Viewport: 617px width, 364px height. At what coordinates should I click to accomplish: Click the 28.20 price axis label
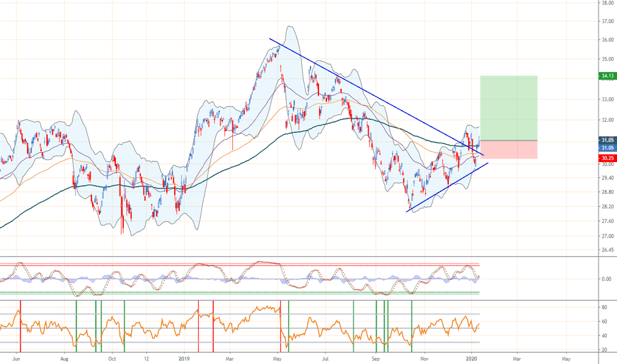coord(608,206)
